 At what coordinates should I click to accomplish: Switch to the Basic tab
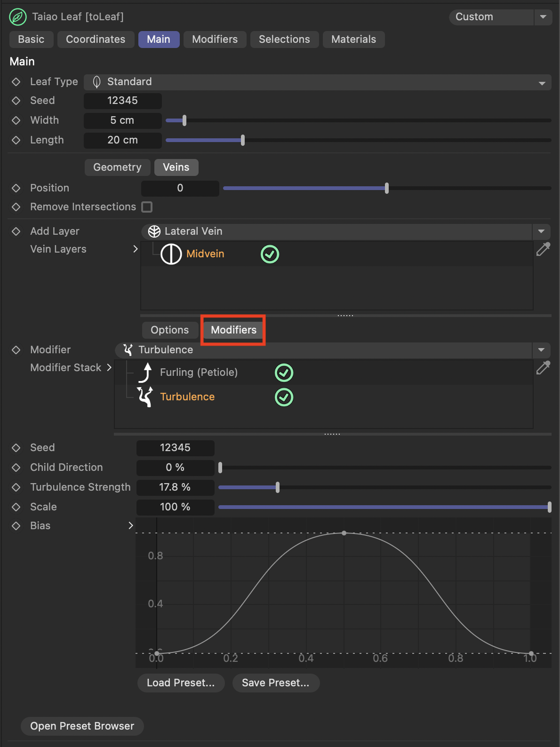31,40
